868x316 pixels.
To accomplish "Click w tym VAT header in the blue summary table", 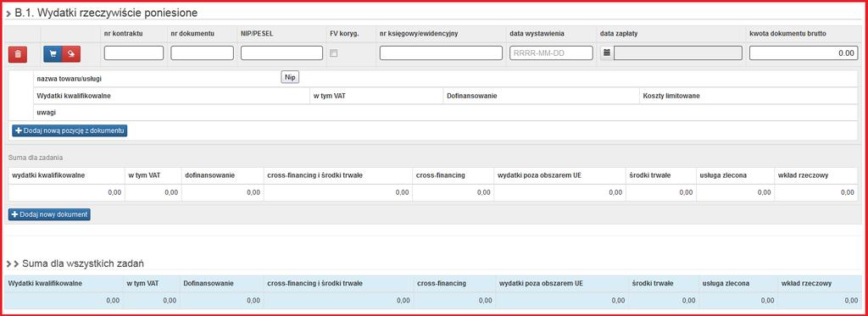I will 143,283.
